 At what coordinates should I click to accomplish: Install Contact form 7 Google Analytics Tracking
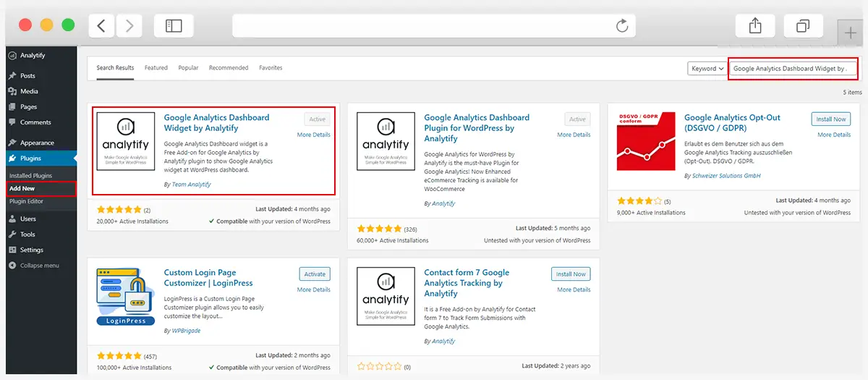click(571, 274)
